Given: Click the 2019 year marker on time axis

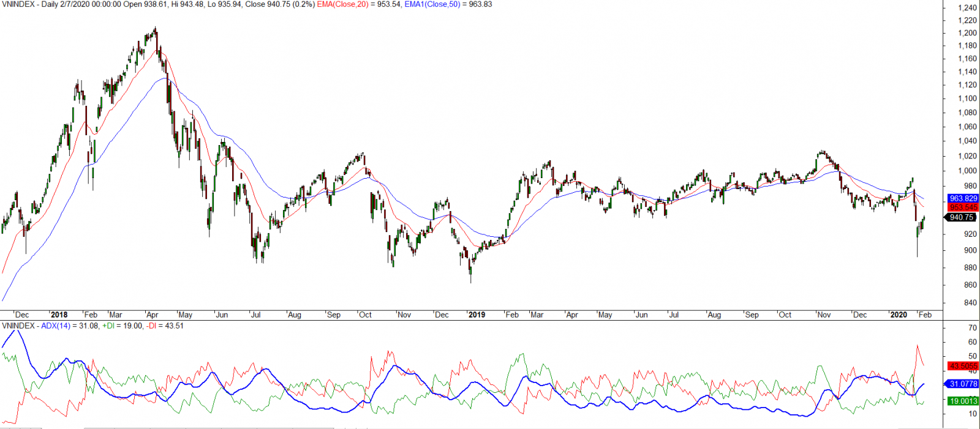Looking at the screenshot, I should pyautogui.click(x=477, y=315).
